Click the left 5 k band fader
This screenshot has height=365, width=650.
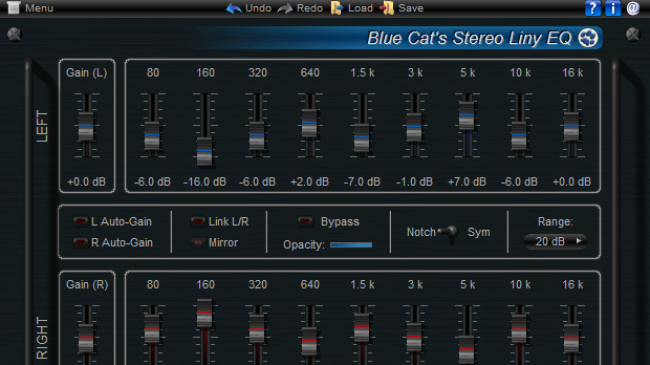tap(466, 116)
